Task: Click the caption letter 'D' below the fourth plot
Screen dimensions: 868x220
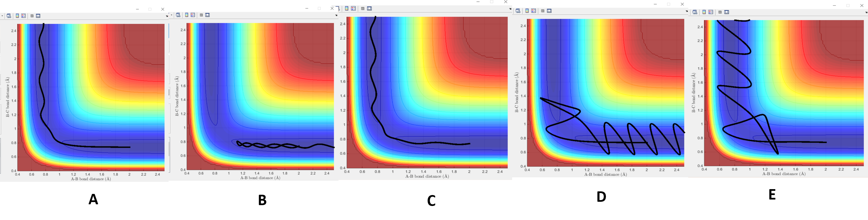Action: pyautogui.click(x=601, y=197)
